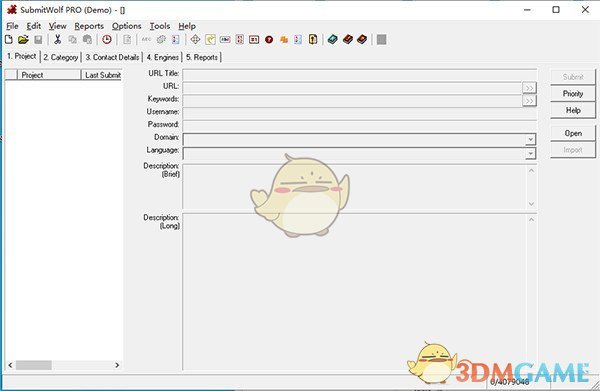Click the Paste icon in the toolbar
This screenshot has height=391, width=600.
pyautogui.click(x=87, y=39)
